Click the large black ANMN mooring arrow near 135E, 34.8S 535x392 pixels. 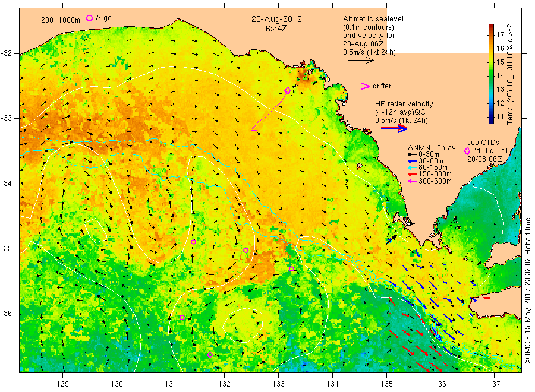(x=391, y=239)
